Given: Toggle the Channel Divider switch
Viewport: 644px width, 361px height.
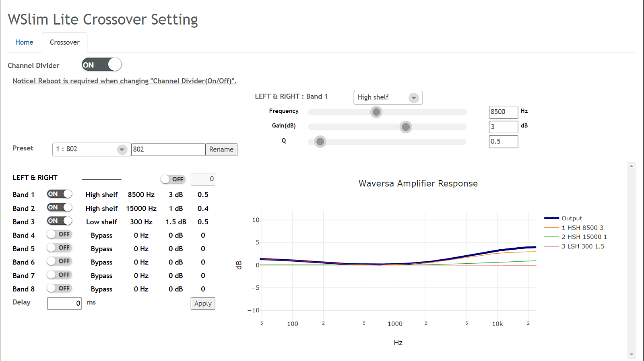Looking at the screenshot, I should click(x=101, y=65).
